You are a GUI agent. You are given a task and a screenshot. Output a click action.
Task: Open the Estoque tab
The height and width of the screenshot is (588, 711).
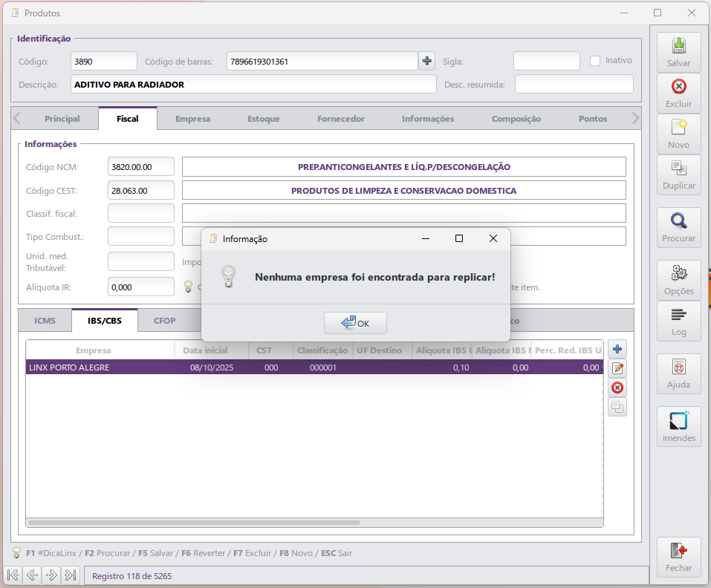(264, 119)
